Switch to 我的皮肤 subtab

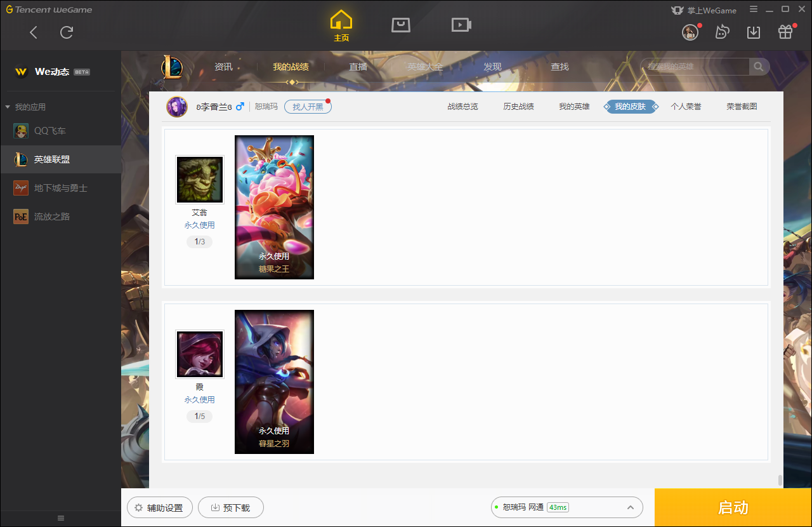tap(630, 107)
